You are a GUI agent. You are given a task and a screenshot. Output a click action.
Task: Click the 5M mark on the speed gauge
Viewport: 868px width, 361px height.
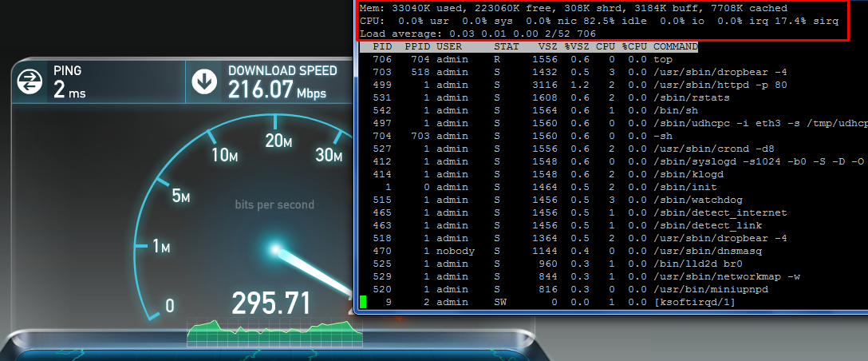point(180,196)
